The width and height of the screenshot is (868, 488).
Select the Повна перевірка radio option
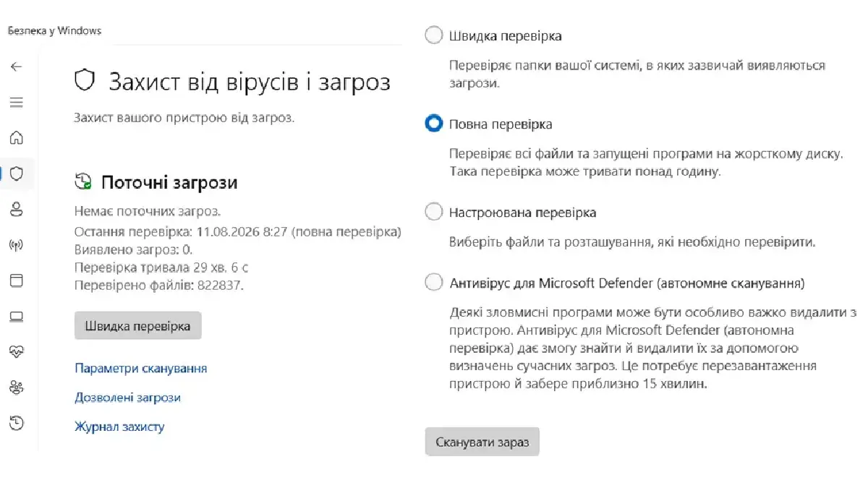point(433,124)
